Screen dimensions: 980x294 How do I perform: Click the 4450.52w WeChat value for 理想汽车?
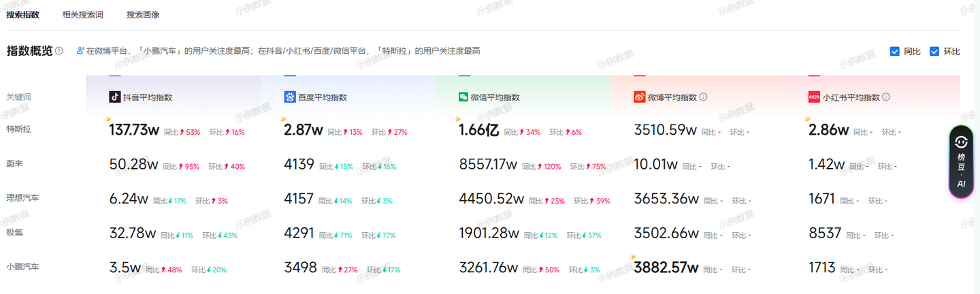coord(491,199)
